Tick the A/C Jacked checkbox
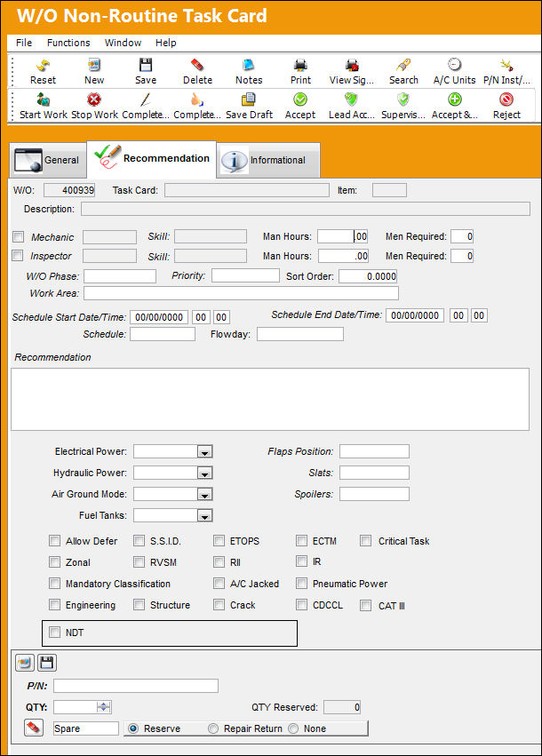Screen dimensions: 542x756 (219, 584)
